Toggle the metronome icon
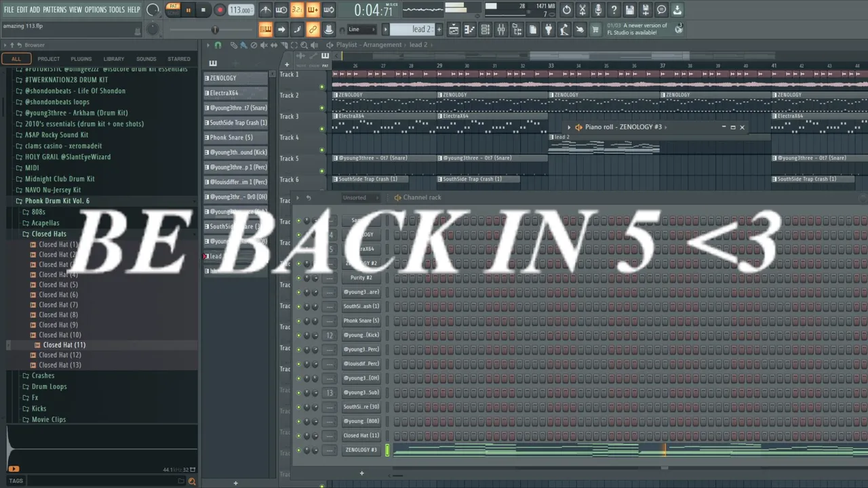Image resolution: width=868 pixels, height=488 pixels. pos(265,10)
